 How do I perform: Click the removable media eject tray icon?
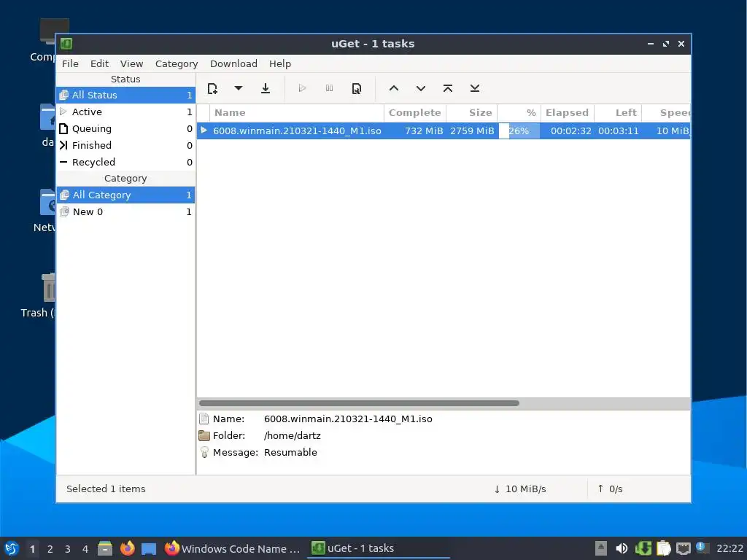click(x=601, y=548)
